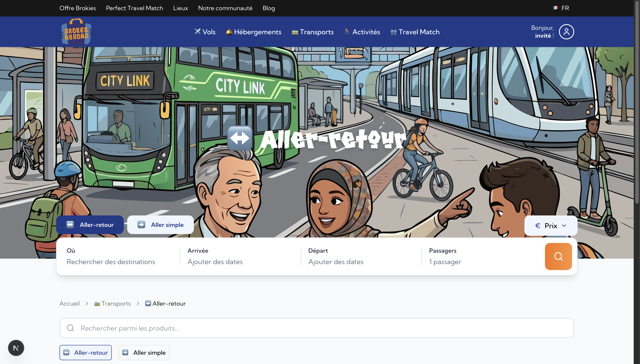The width and height of the screenshot is (640, 364).
Task: Open the Passagers selector
Action: tap(483, 256)
